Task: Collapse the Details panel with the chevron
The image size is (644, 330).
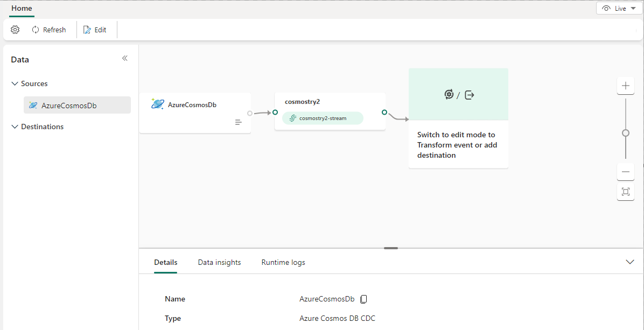Action: pos(630,262)
